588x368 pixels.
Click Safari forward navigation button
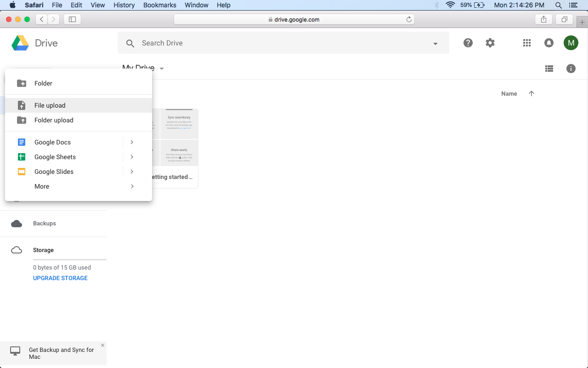coord(54,19)
